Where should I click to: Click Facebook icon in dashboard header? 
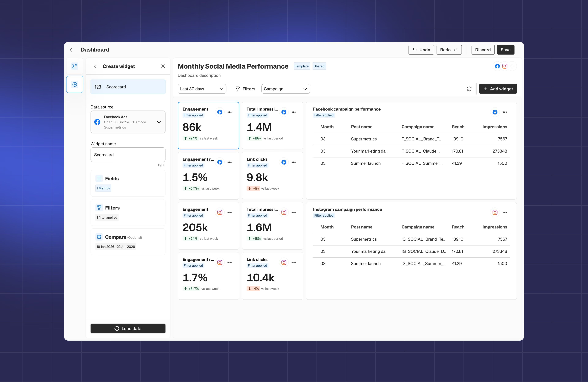(497, 66)
